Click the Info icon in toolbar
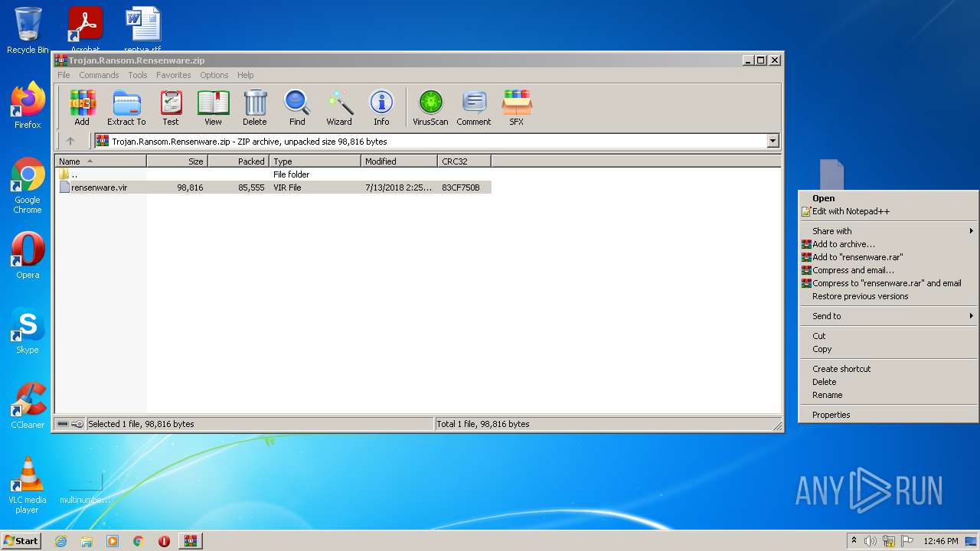 click(x=381, y=108)
